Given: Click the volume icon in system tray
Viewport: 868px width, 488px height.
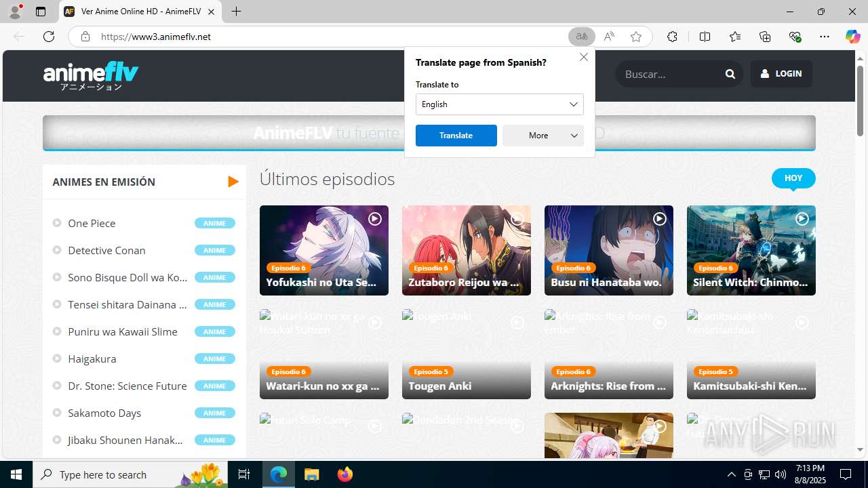Looking at the screenshot, I should tap(780, 474).
